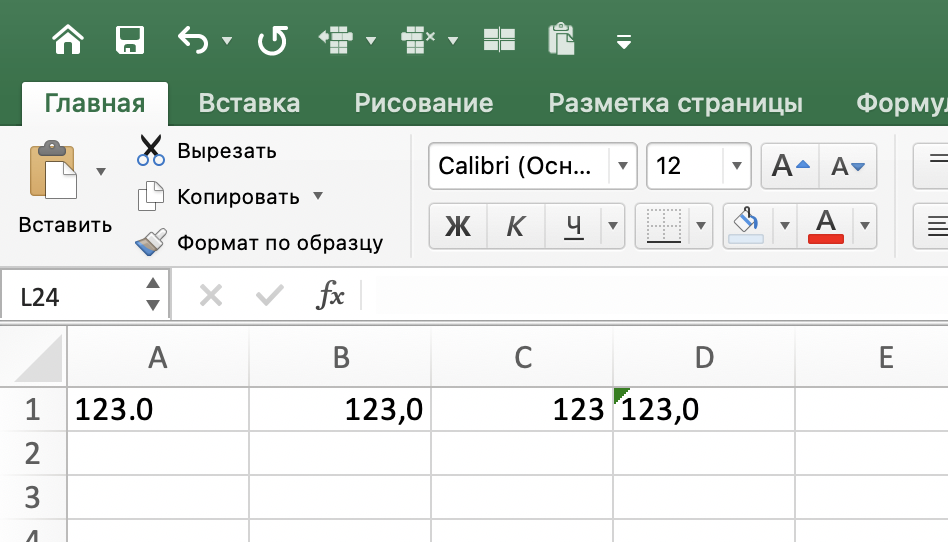Open the insert function fx button
This screenshot has width=948, height=542.
point(330,296)
